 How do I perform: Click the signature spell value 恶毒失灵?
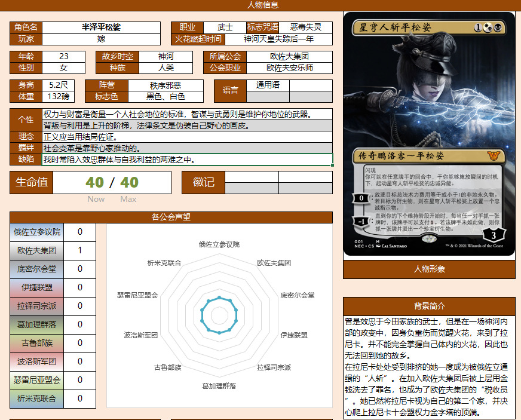pos(305,27)
